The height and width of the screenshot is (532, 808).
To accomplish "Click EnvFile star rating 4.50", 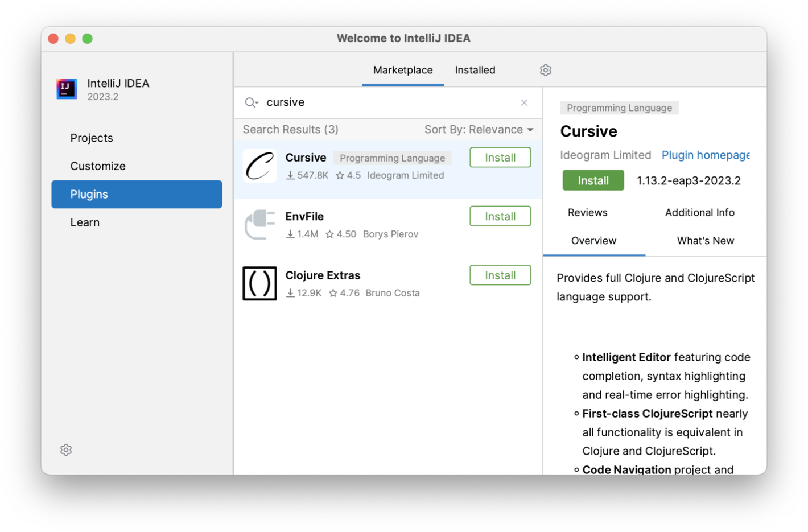I will (x=341, y=234).
